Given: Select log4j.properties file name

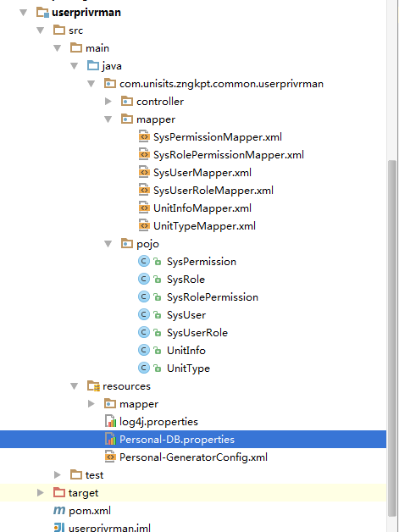Looking at the screenshot, I should coord(158,422).
